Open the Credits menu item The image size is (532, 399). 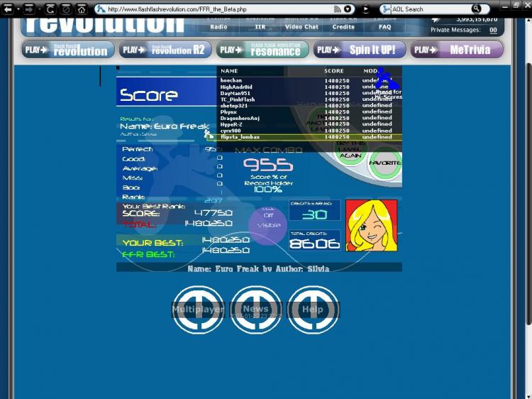[343, 27]
